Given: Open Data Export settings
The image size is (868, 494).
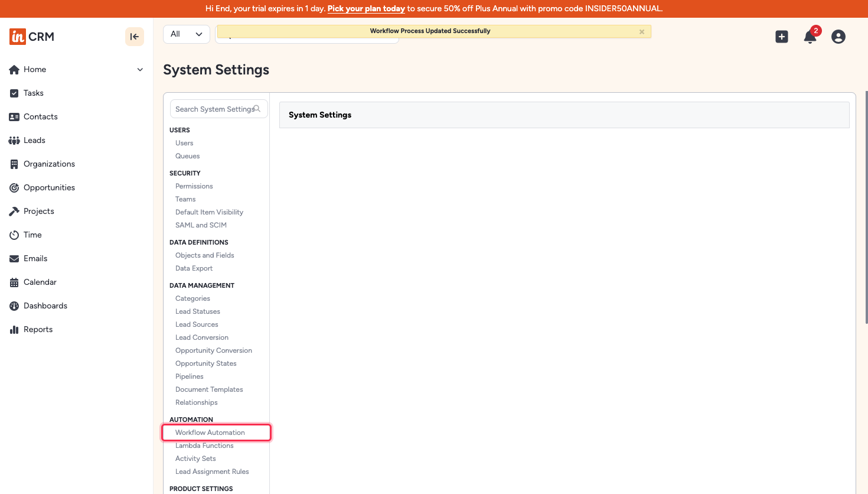Looking at the screenshot, I should 194,268.
